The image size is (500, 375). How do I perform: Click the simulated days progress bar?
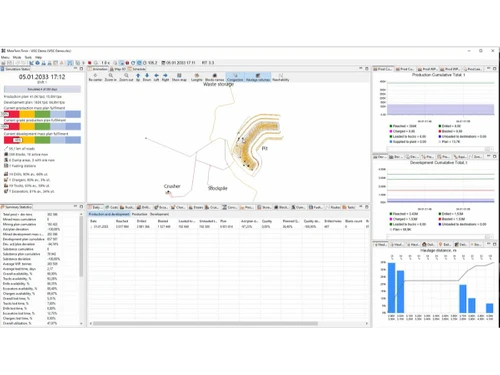pyautogui.click(x=42, y=89)
